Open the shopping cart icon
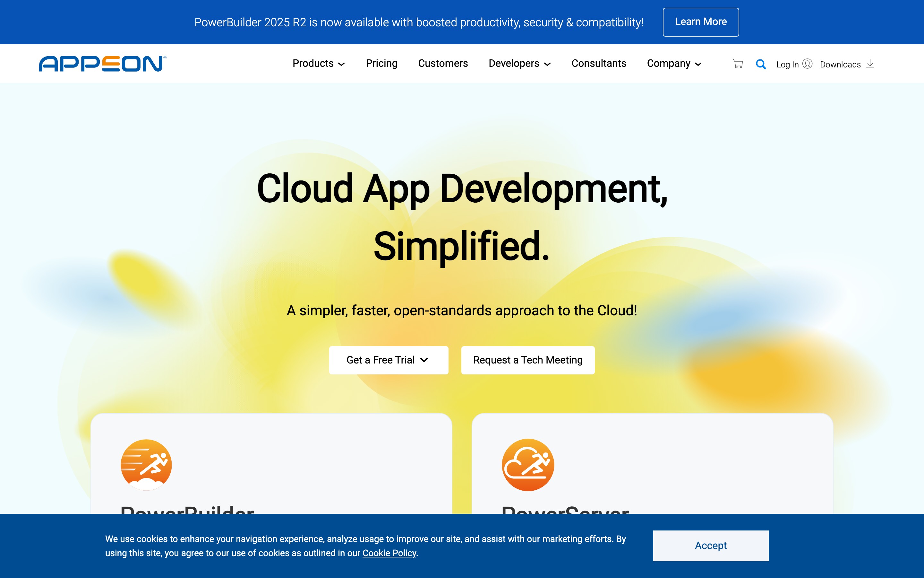924x578 pixels. (x=738, y=64)
